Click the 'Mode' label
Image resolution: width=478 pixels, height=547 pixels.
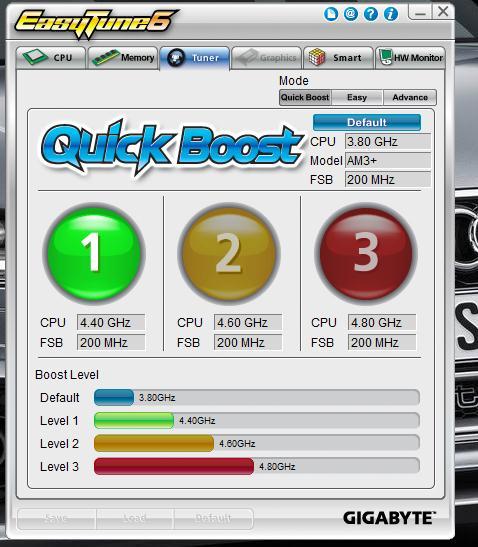pos(294,81)
